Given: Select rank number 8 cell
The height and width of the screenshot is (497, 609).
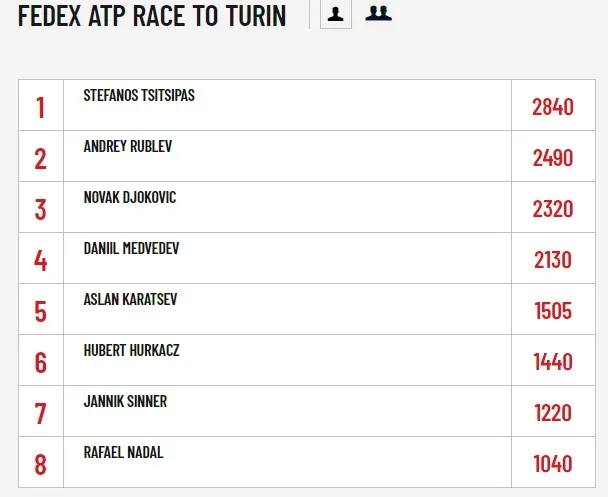Looking at the screenshot, I should 41,464.
